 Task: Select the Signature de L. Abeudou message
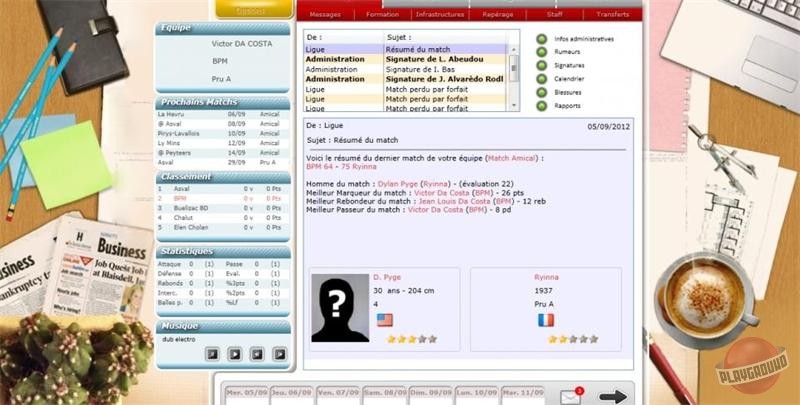(x=438, y=59)
